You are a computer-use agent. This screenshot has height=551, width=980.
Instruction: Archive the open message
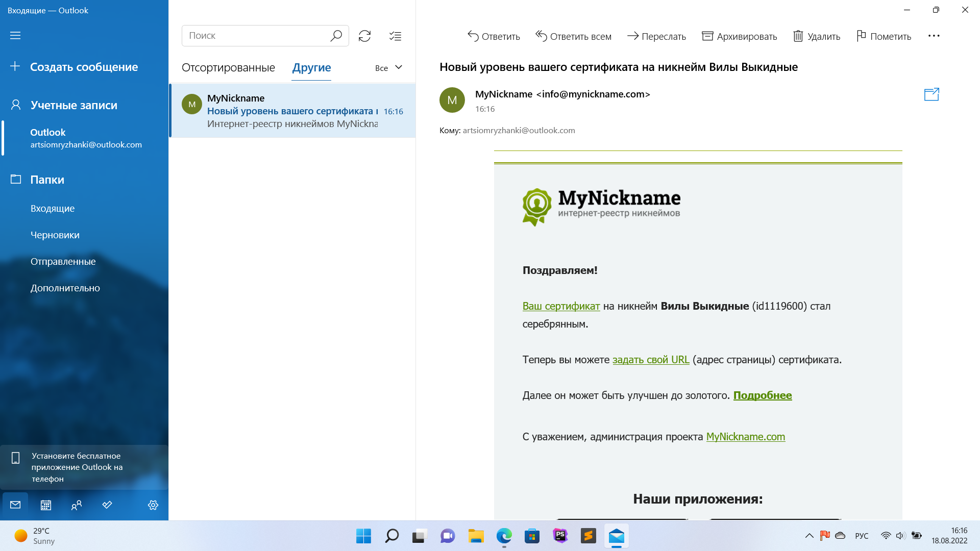coord(739,36)
